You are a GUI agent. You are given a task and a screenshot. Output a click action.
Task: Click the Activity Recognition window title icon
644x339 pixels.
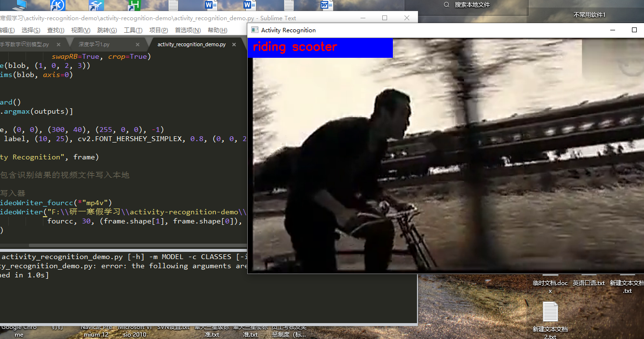(x=255, y=30)
